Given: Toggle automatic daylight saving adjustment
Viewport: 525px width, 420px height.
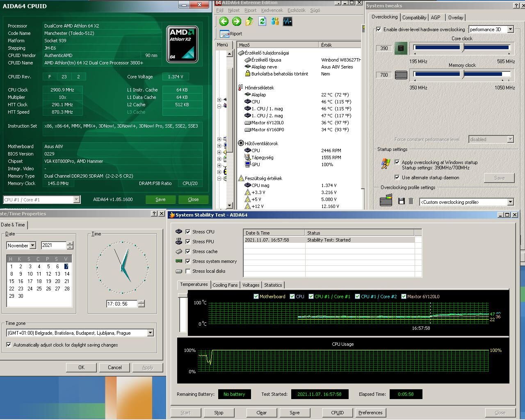Looking at the screenshot, I should (9, 345).
